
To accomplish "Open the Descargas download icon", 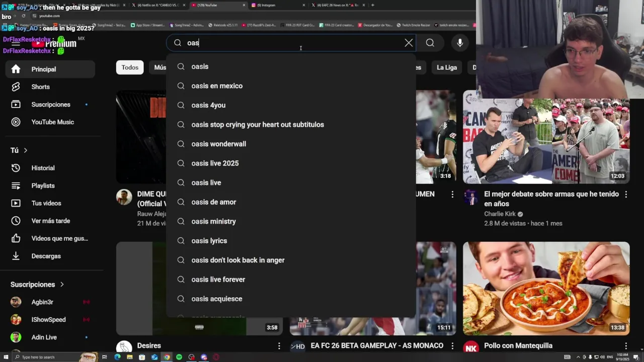I will [x=16, y=256].
